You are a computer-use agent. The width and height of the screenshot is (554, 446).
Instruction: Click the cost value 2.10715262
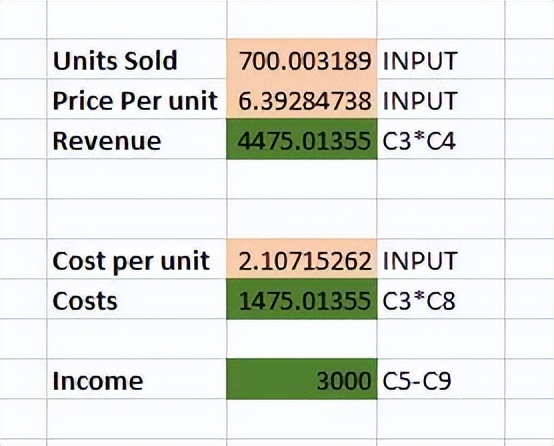[302, 259]
